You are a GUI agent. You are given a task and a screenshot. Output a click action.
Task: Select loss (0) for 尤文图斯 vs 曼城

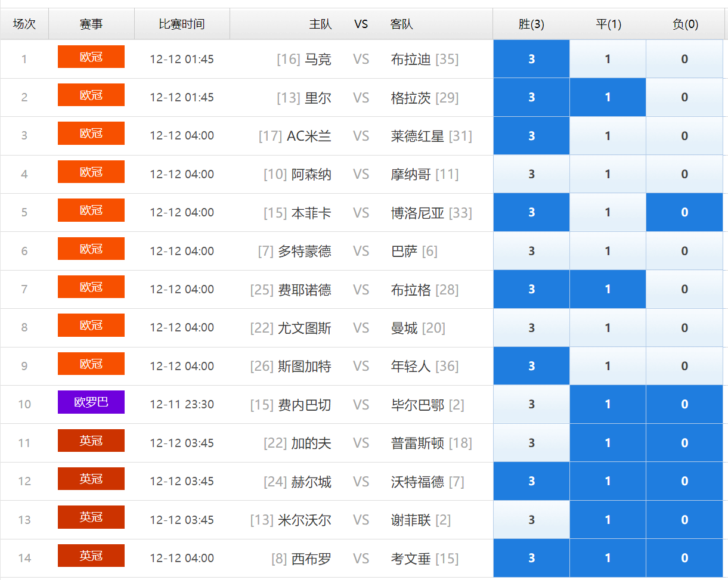coord(684,328)
